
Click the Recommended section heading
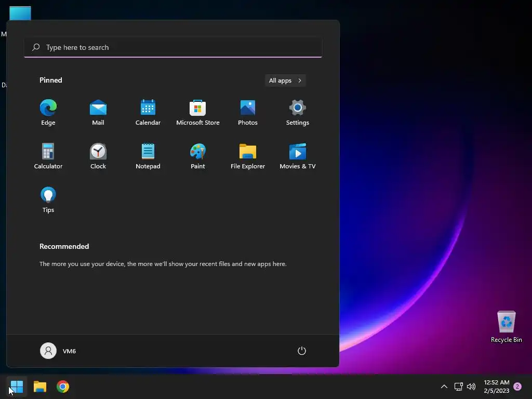pyautogui.click(x=64, y=246)
